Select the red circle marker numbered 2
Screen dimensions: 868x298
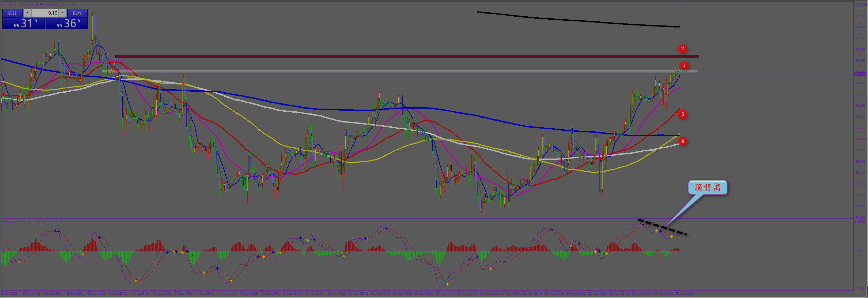pyautogui.click(x=682, y=49)
